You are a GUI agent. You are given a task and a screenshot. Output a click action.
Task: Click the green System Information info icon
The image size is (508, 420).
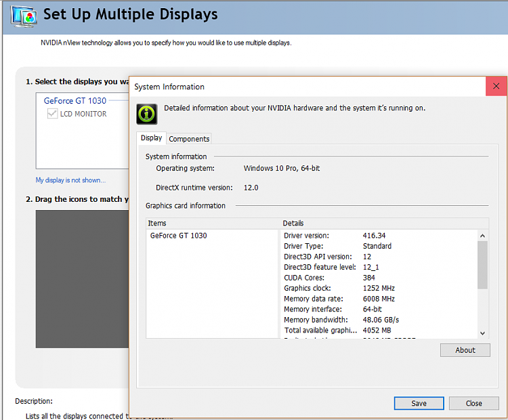(x=147, y=114)
